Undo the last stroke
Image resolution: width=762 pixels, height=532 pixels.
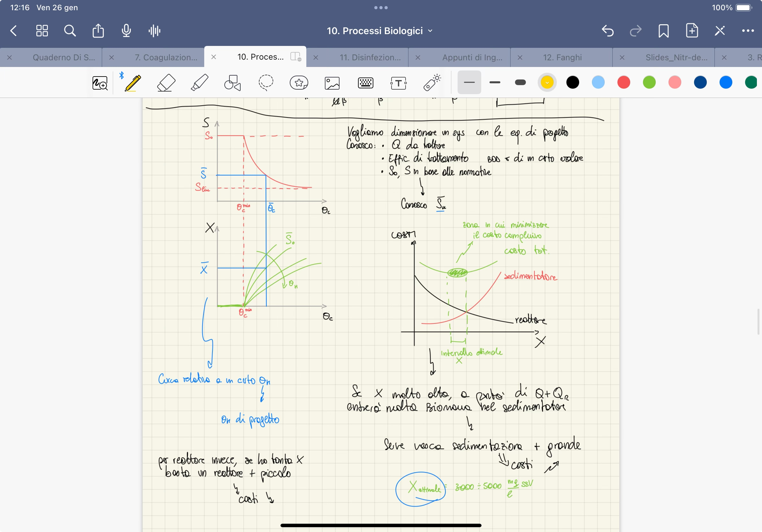pos(607,31)
